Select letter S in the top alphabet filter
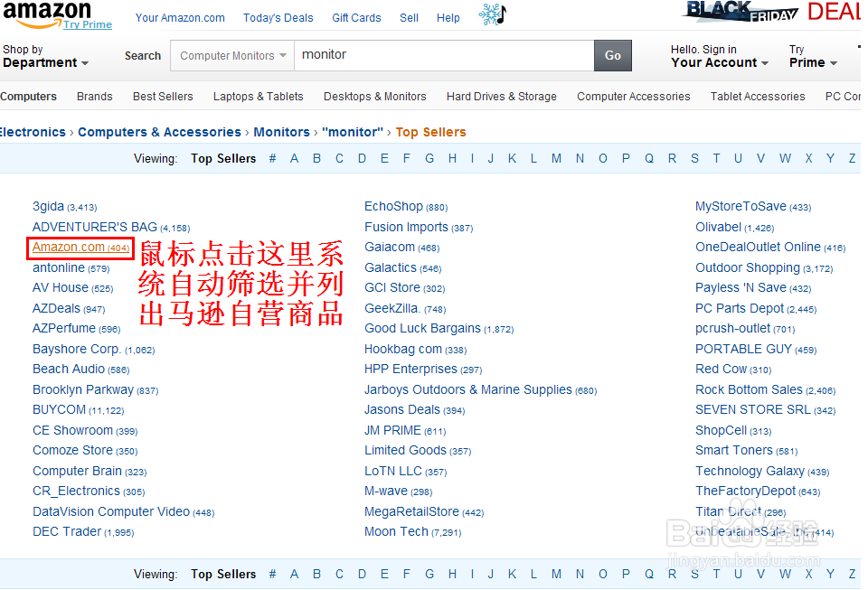 (x=694, y=159)
